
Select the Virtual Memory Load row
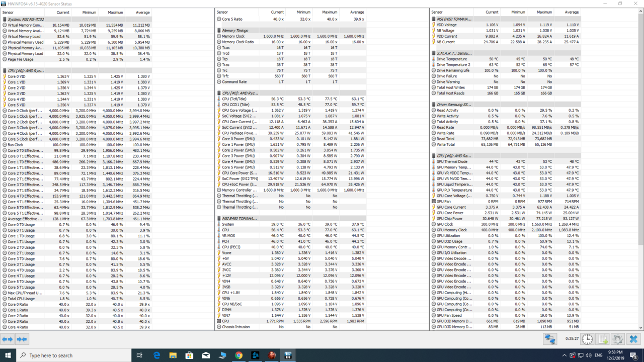click(x=76, y=37)
